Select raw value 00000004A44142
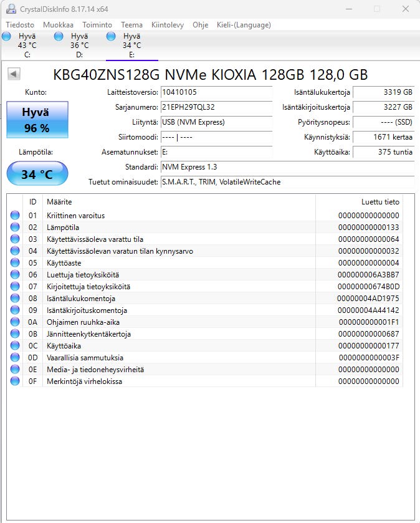 pos(368,310)
